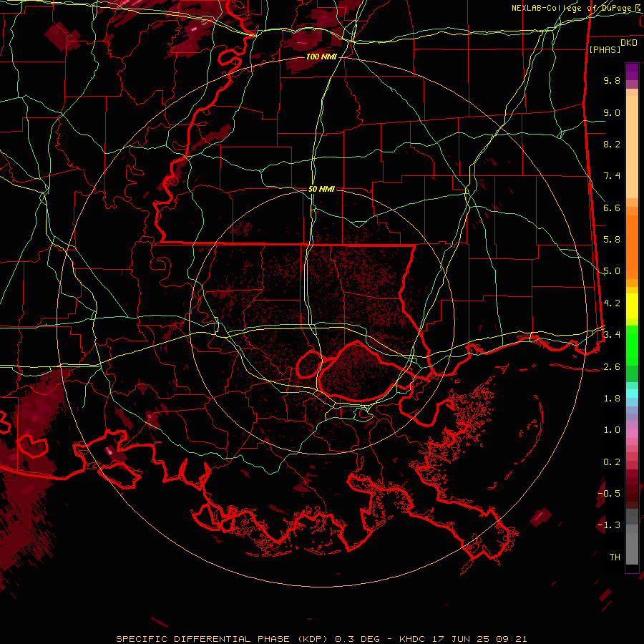Click the yellow segment of the color bar
Image resolution: width=644 pixels, height=644 pixels.
pos(632,306)
